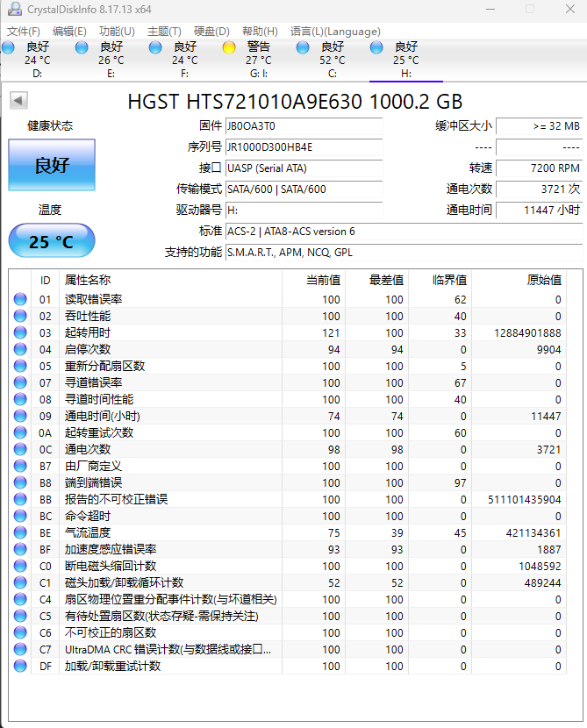Click raw value 12884901888

click(x=527, y=333)
